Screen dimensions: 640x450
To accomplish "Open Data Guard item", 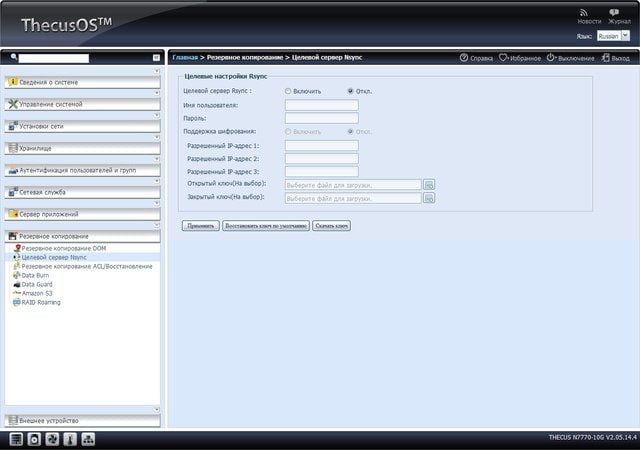I will pos(37,284).
